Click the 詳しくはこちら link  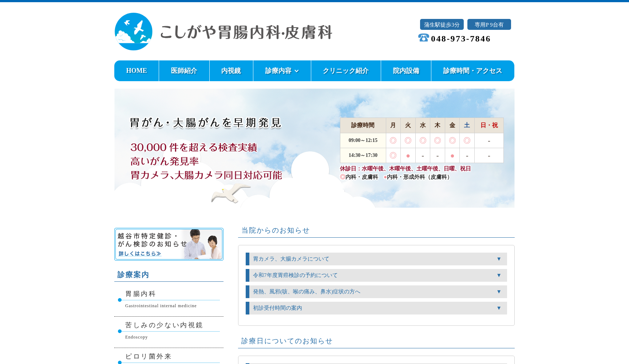139,254
